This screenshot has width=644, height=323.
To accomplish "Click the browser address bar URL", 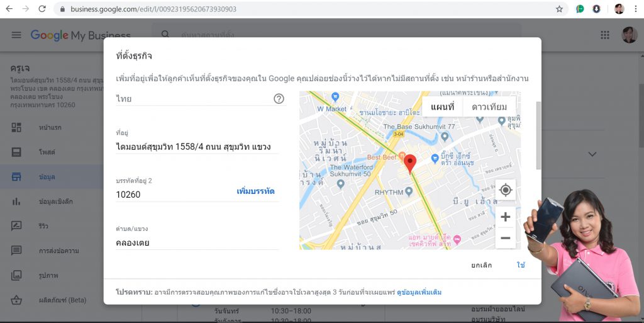I will coord(153,9).
